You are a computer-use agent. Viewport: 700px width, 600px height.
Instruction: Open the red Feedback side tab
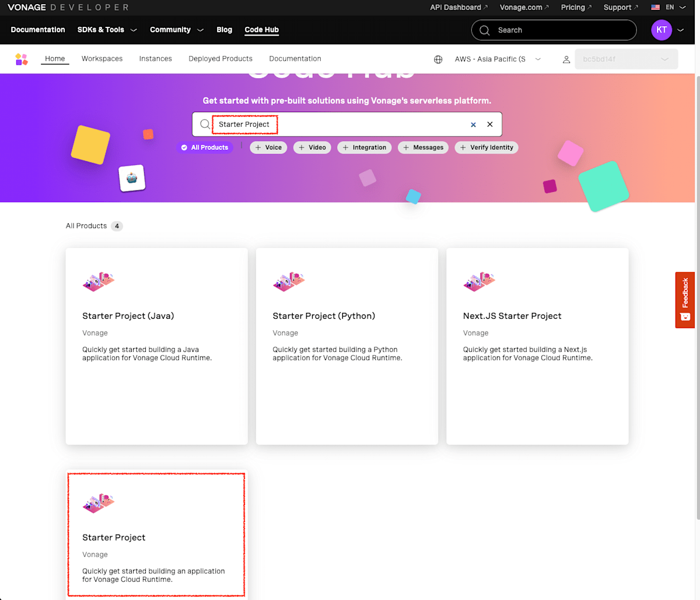(x=685, y=300)
